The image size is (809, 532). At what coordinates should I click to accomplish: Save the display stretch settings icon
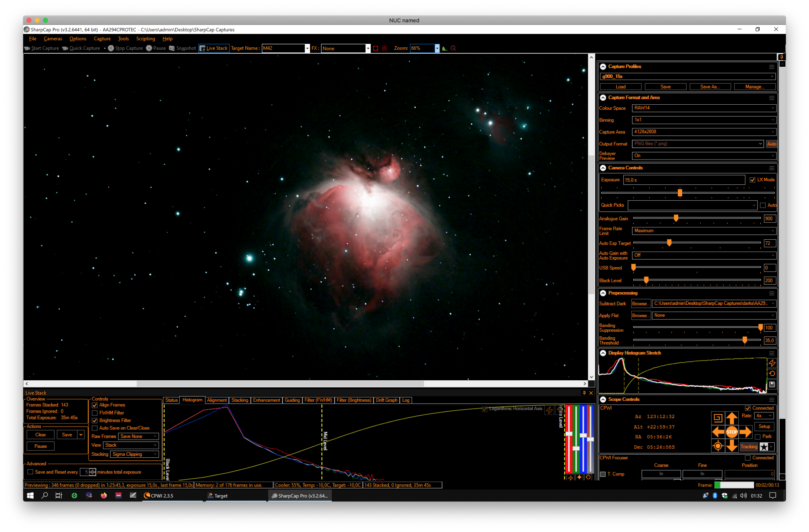772,384
